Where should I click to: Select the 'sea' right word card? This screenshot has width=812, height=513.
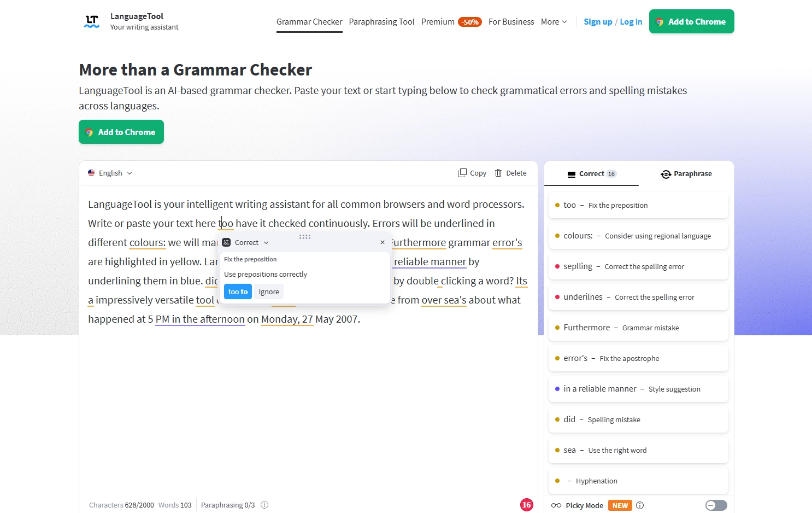638,450
